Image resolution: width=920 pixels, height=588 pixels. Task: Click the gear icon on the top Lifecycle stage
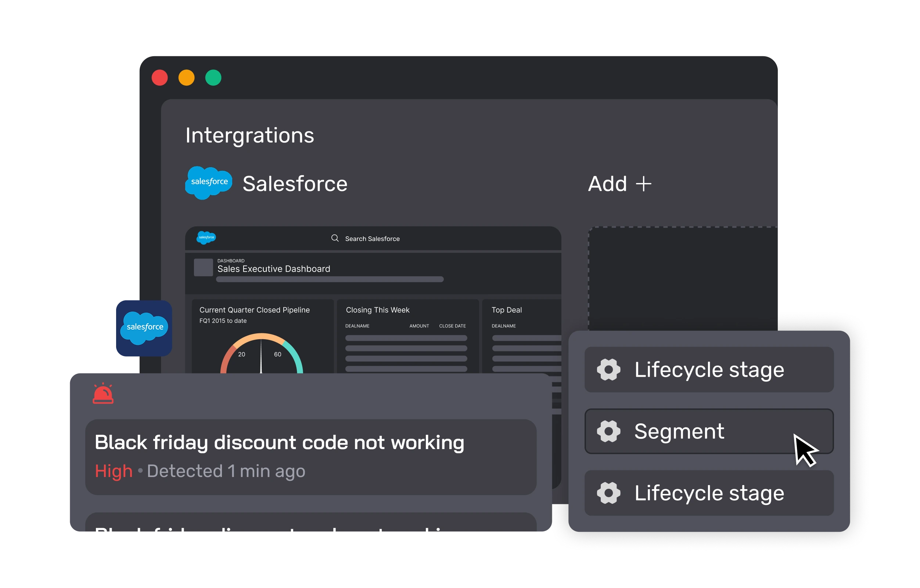tap(608, 369)
